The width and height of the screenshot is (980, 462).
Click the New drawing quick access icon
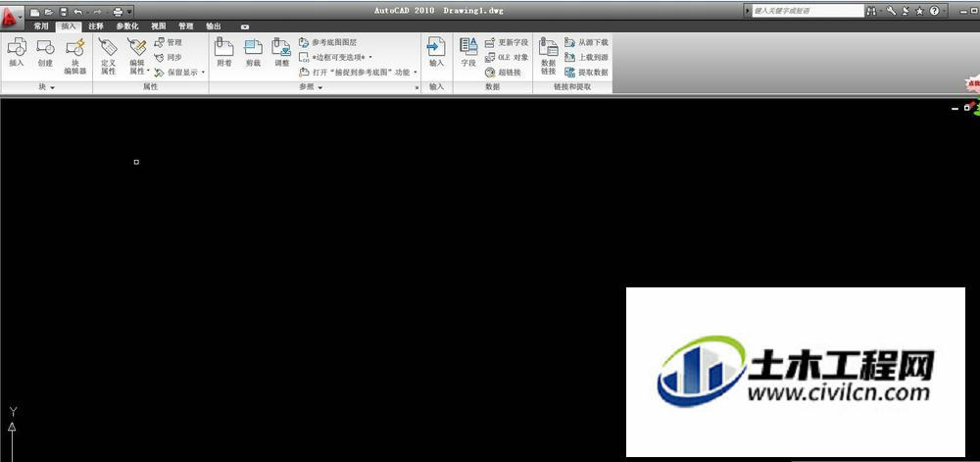coord(35,12)
